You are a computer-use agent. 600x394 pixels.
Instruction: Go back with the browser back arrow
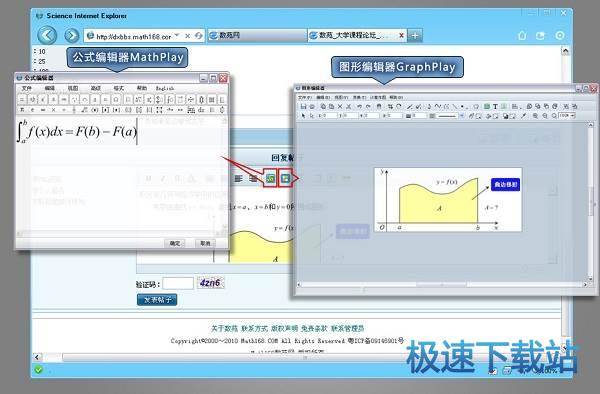(x=47, y=36)
